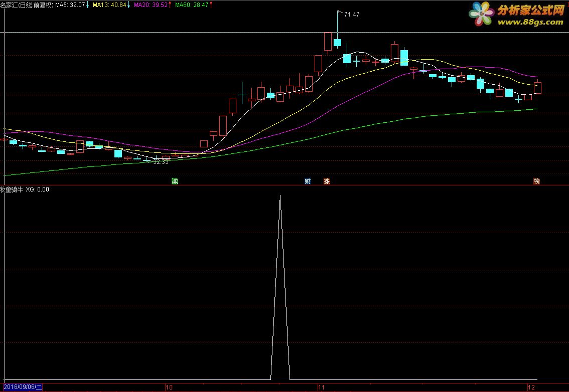This screenshot has height=392, width=569.
Task: Click the green 减 event marker
Action: [x=175, y=181]
